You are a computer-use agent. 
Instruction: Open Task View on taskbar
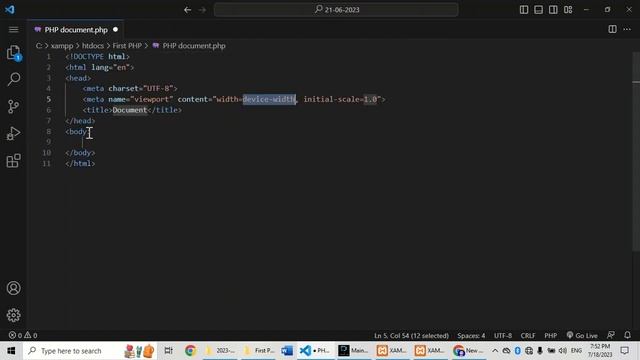pos(168,351)
